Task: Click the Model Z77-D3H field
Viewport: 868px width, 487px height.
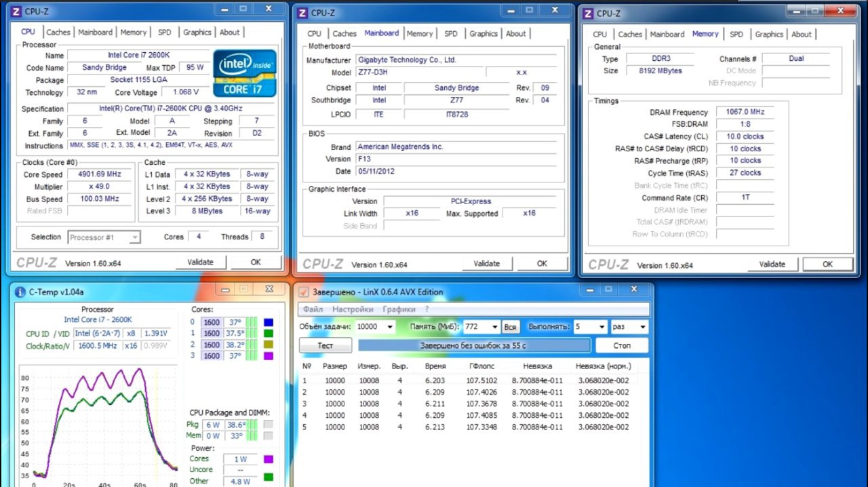Action: [x=420, y=73]
